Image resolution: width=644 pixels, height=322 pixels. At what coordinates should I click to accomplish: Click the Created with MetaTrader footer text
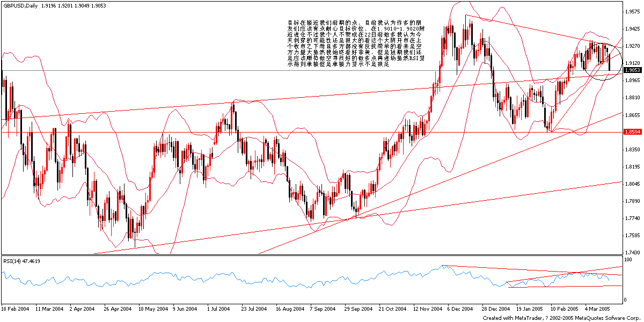pos(562,318)
